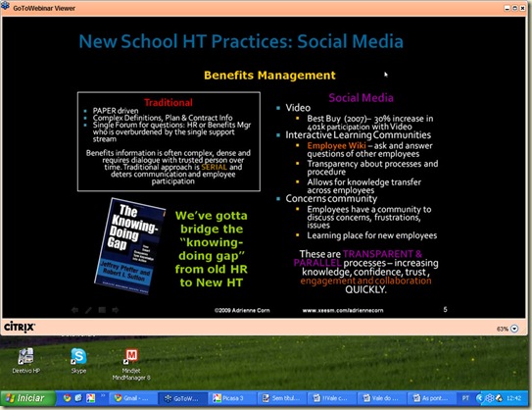Viewport: 532px width, 410px height.
Task: Click Transparency about processes and procedure
Action: [372, 168]
